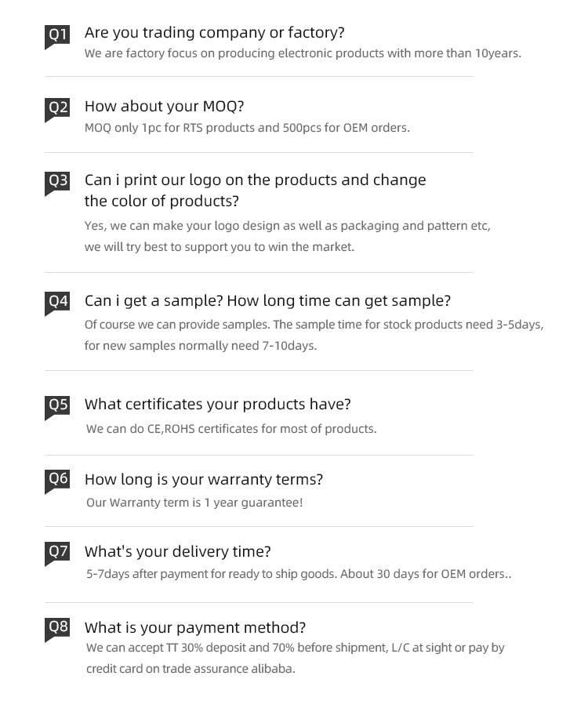The image size is (588, 701).
Task: Open "Are you trading company or factory?" question
Action: 214,33
